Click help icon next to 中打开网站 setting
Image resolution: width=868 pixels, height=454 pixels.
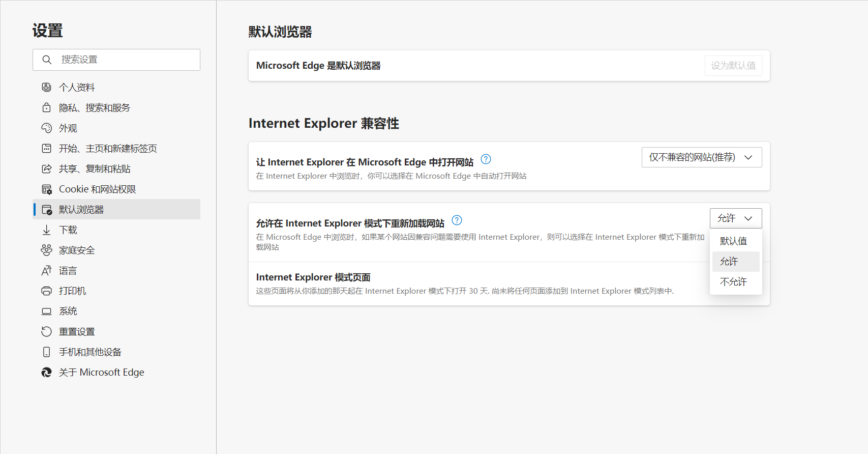tap(486, 159)
